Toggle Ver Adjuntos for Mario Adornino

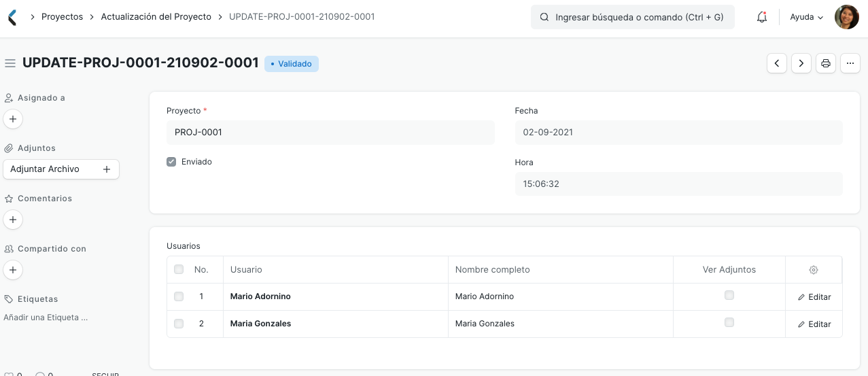pos(729,295)
